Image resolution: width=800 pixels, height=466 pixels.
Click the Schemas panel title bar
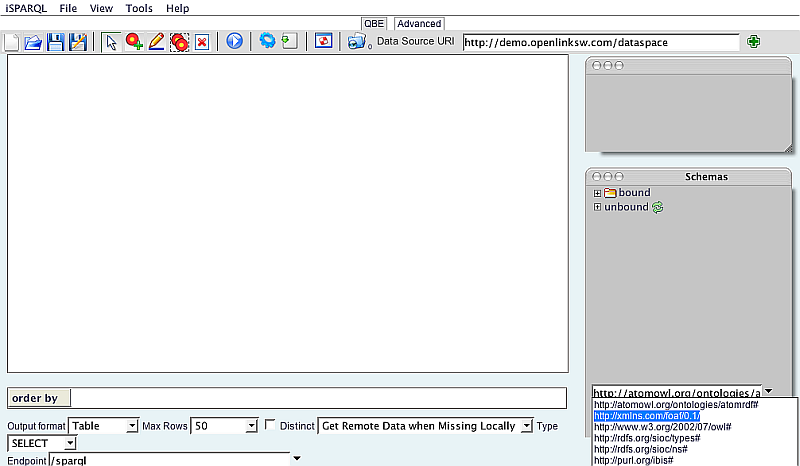pyautogui.click(x=689, y=176)
